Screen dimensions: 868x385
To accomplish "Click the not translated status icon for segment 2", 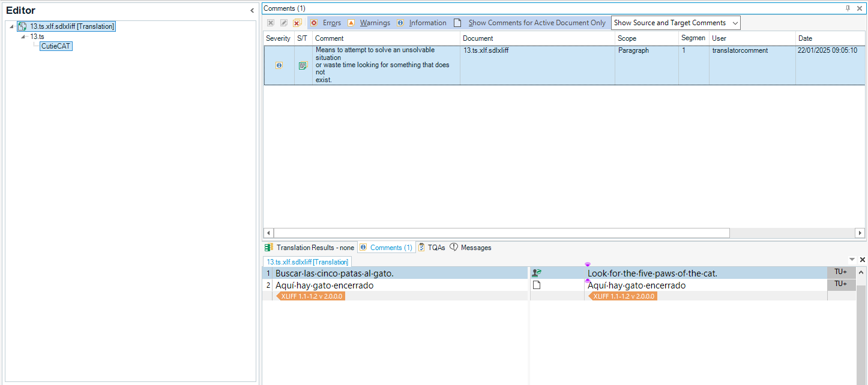I will (x=537, y=285).
